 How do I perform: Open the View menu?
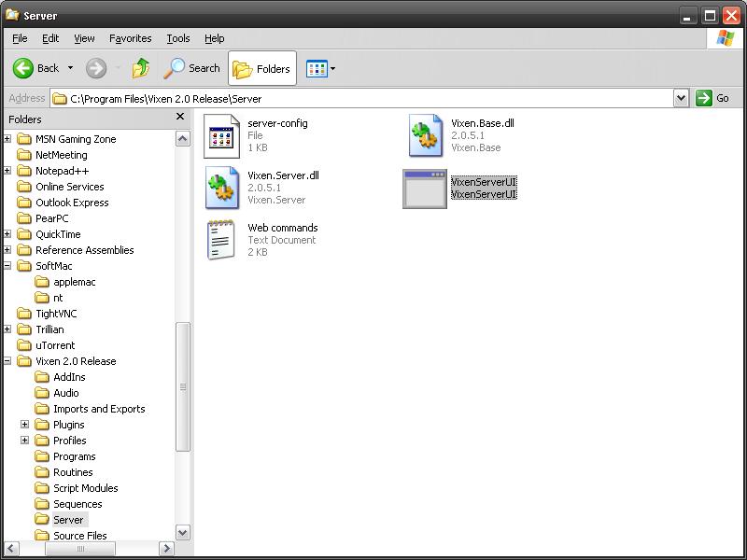click(84, 38)
